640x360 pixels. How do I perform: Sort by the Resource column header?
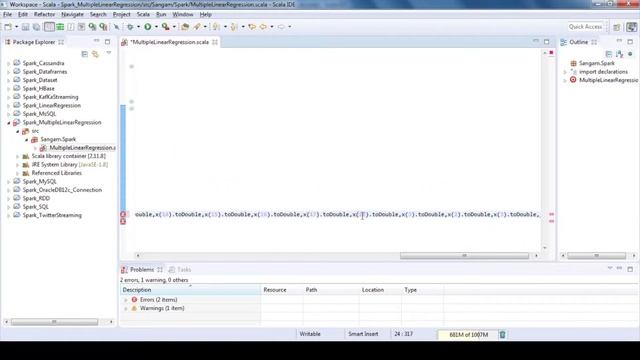[282, 290]
